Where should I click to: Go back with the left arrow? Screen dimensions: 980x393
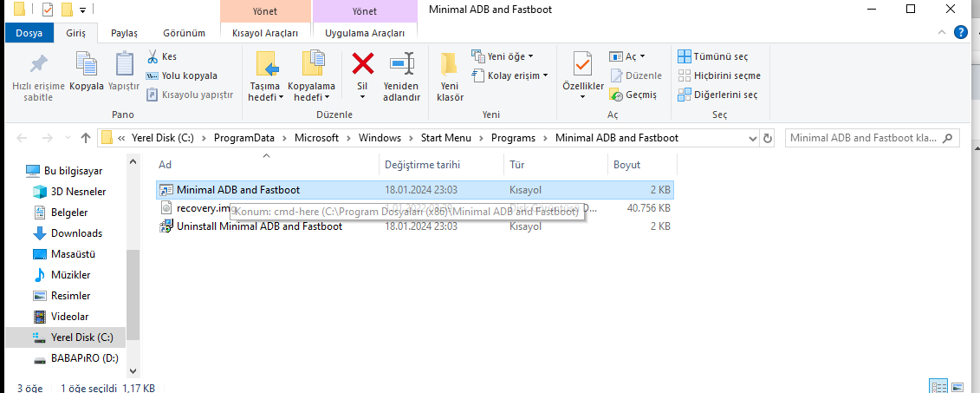22,138
